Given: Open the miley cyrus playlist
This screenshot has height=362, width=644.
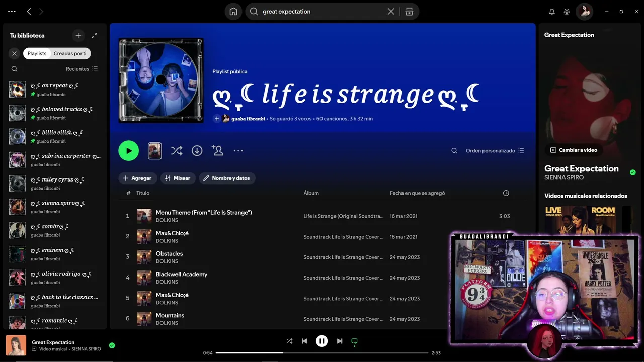Looking at the screenshot, I should 55,184.
